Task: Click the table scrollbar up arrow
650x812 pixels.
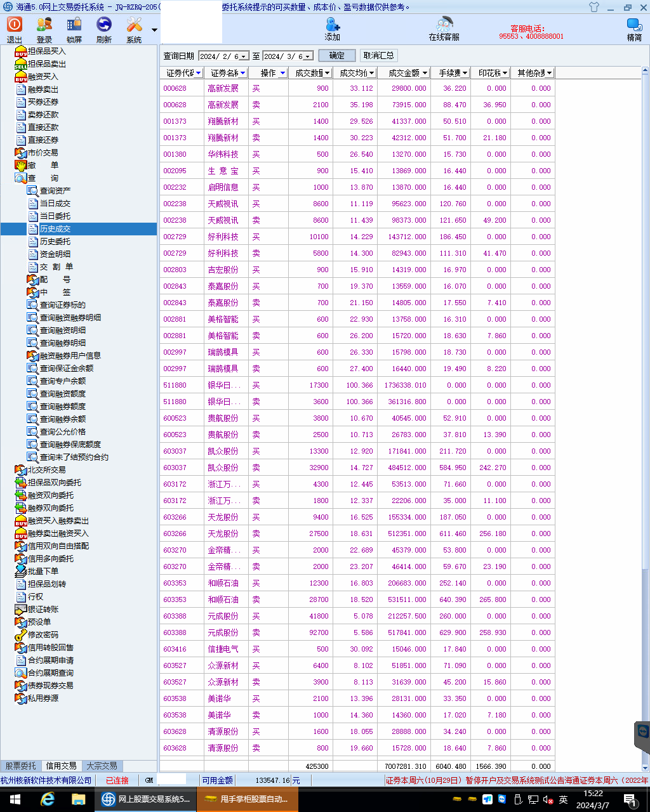Action: [x=645, y=70]
